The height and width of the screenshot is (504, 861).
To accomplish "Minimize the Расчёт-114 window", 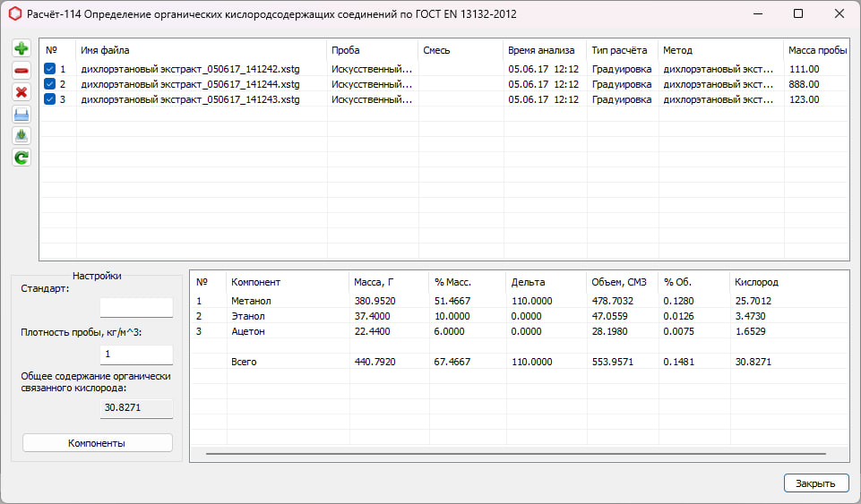I will click(758, 13).
